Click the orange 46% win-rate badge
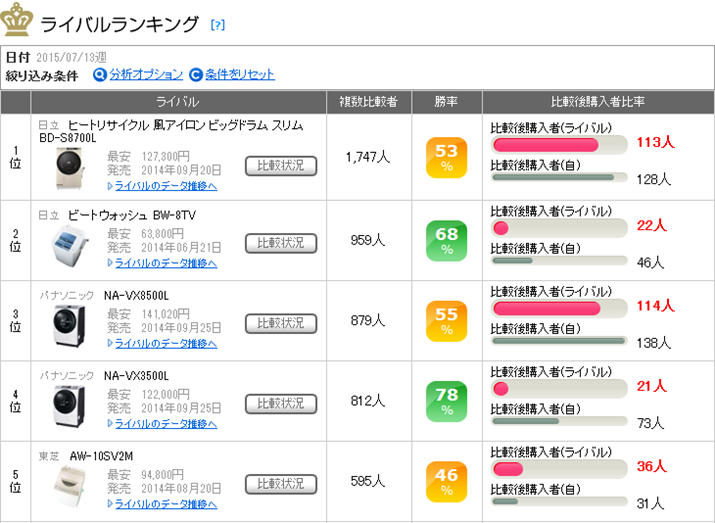 (446, 481)
